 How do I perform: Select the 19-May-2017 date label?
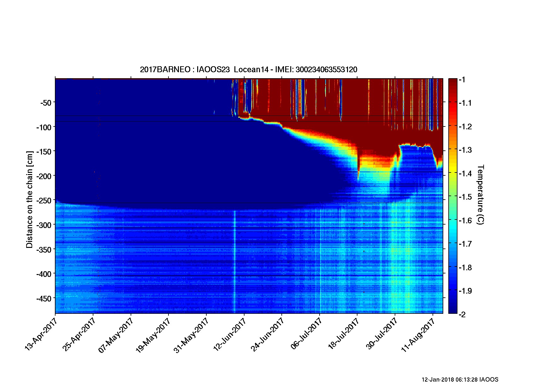click(154, 334)
